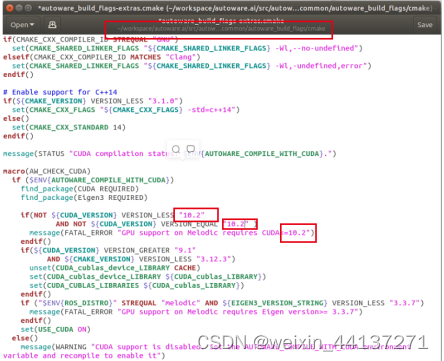Click the message(STATUS "CUDA compilation status" line
444x361 pixels.
[x=169, y=154]
